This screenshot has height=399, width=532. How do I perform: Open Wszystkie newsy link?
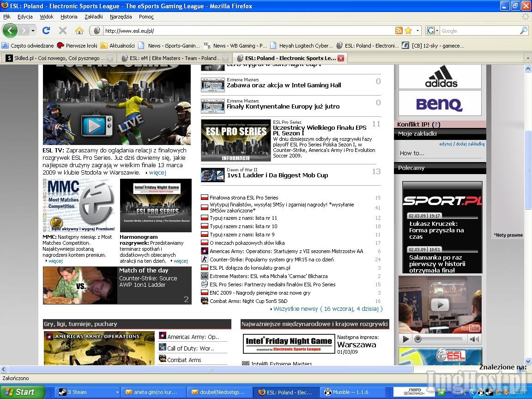click(x=328, y=309)
